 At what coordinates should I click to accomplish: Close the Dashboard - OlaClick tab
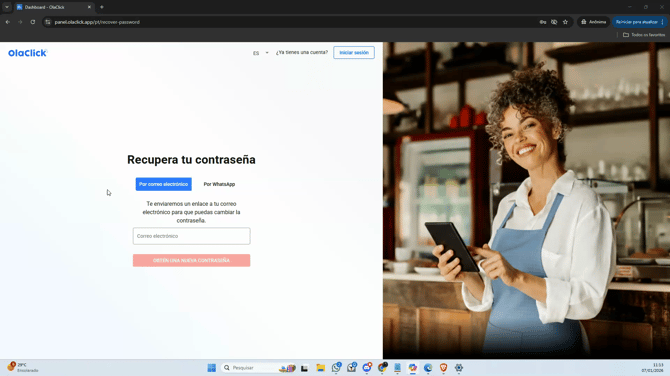89,7
